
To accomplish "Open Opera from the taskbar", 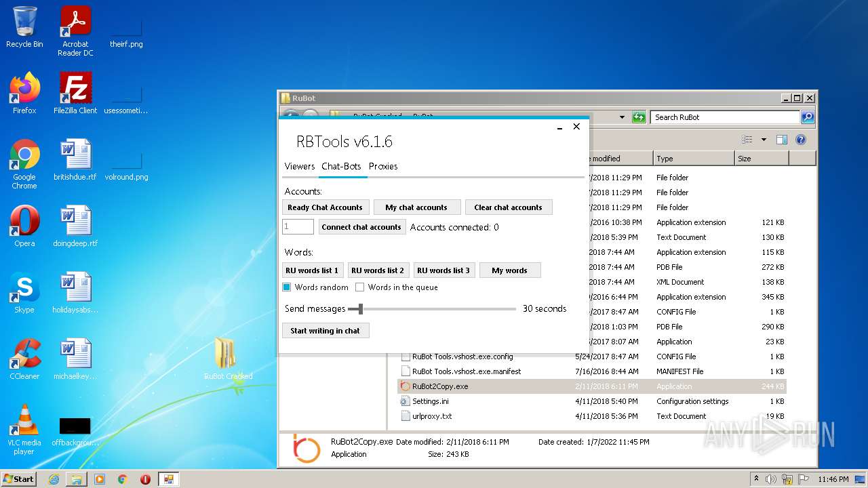I will point(145,479).
